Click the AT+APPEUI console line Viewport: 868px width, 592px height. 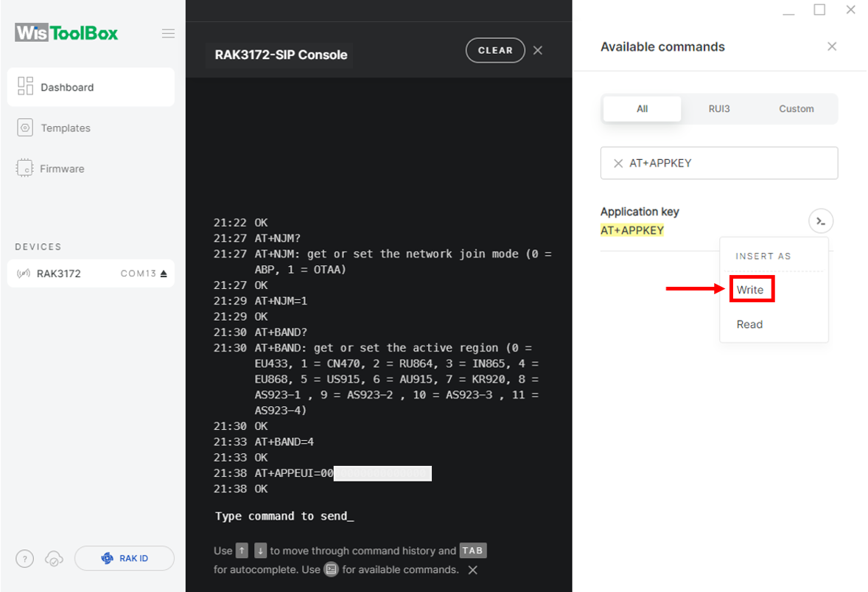(x=323, y=473)
